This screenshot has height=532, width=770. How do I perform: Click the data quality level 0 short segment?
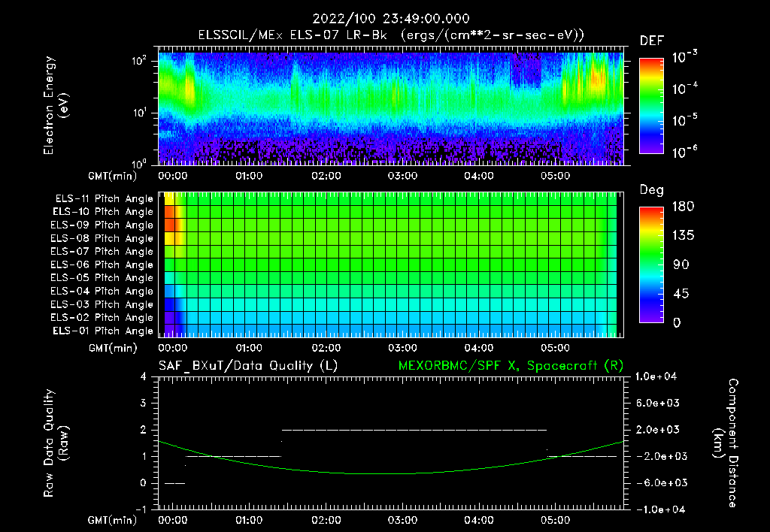[x=174, y=483]
